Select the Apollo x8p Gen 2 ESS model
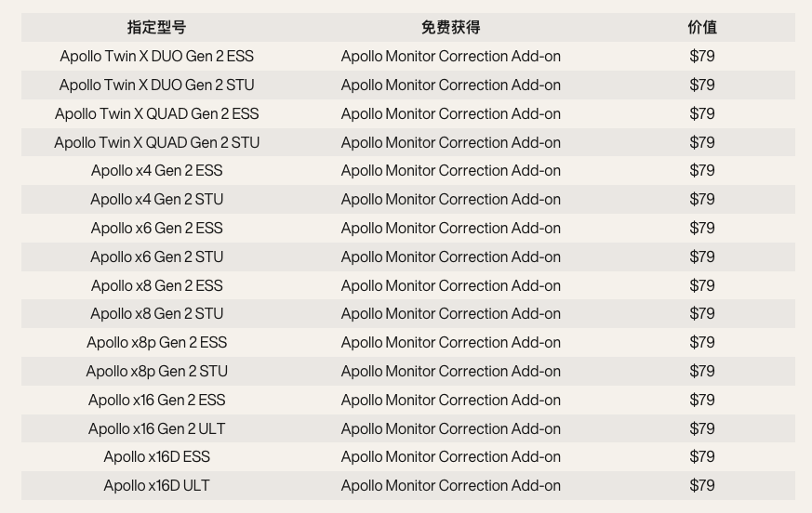The image size is (812, 513). (x=156, y=342)
